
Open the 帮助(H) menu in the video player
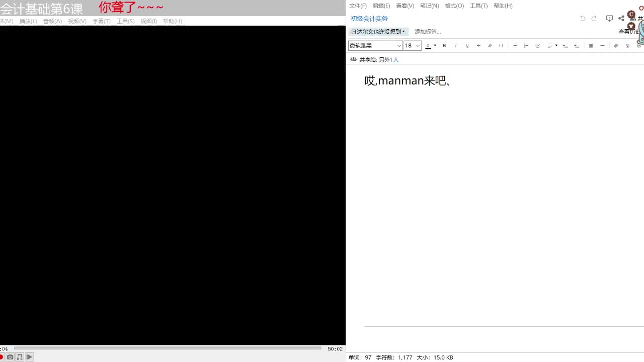pos(173,21)
